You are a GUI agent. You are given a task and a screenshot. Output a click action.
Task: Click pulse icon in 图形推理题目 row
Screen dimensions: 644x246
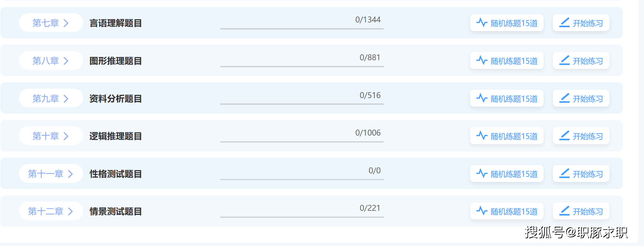tap(482, 61)
